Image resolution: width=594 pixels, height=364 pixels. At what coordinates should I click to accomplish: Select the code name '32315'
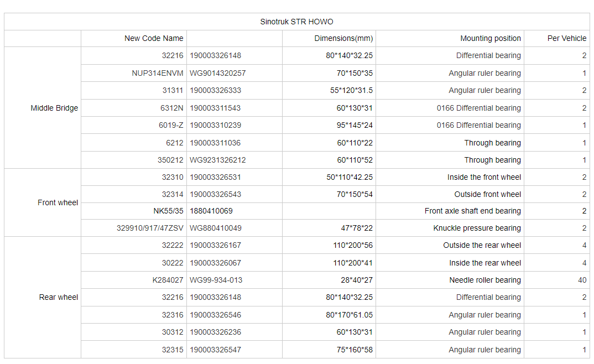pyautogui.click(x=173, y=350)
